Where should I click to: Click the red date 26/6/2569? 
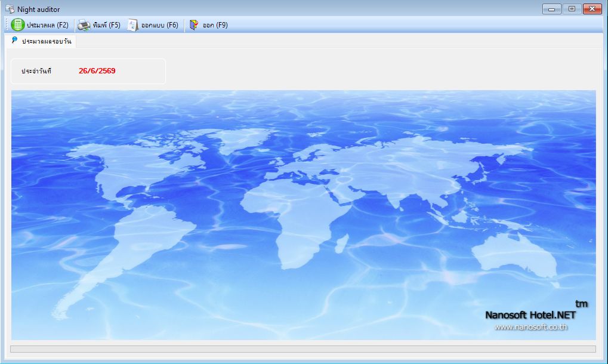[x=97, y=70]
